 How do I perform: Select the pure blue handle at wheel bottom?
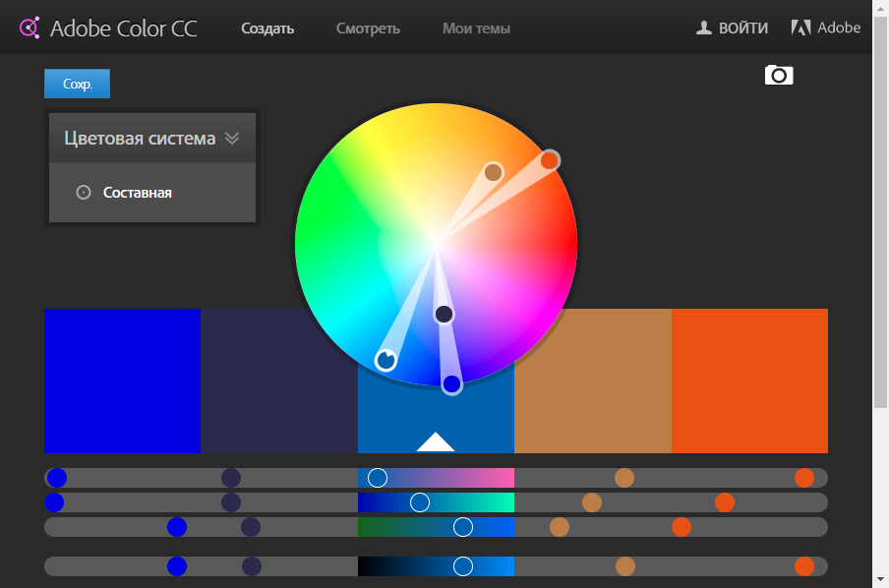(451, 384)
